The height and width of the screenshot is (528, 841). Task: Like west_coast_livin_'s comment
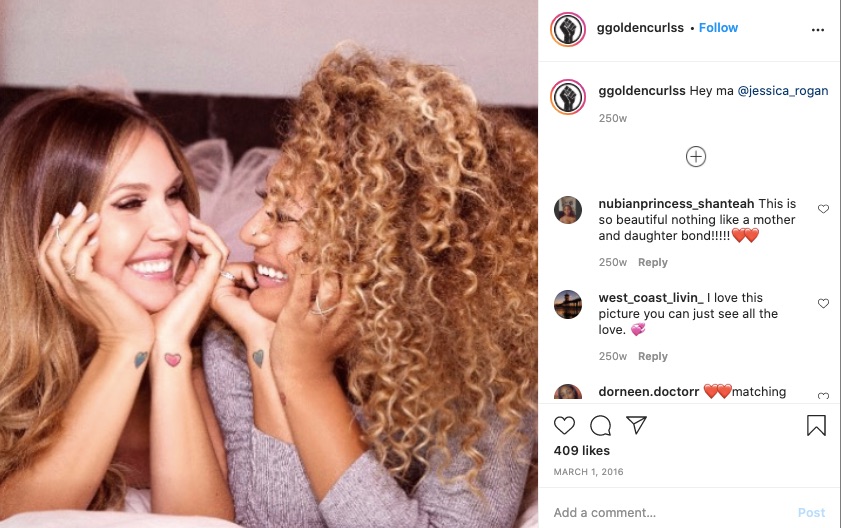point(823,303)
